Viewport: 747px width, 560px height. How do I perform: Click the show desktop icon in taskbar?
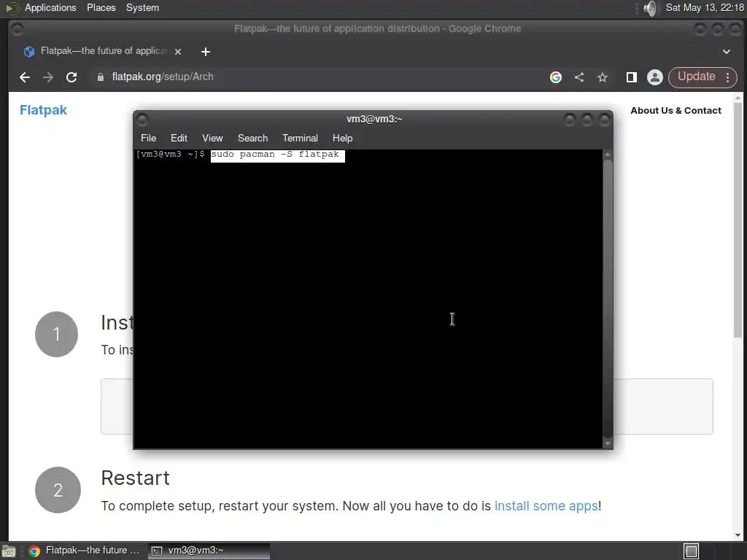point(9,551)
